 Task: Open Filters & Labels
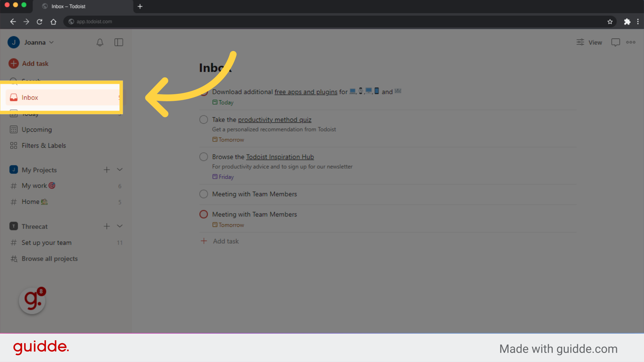[44, 145]
